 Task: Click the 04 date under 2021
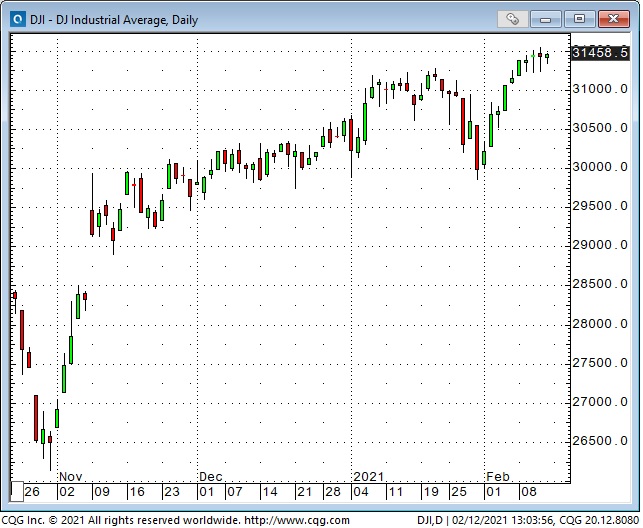click(360, 492)
